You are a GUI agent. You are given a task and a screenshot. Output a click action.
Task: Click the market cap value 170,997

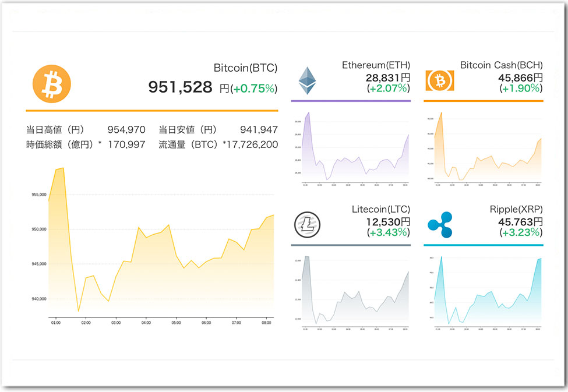(x=127, y=145)
